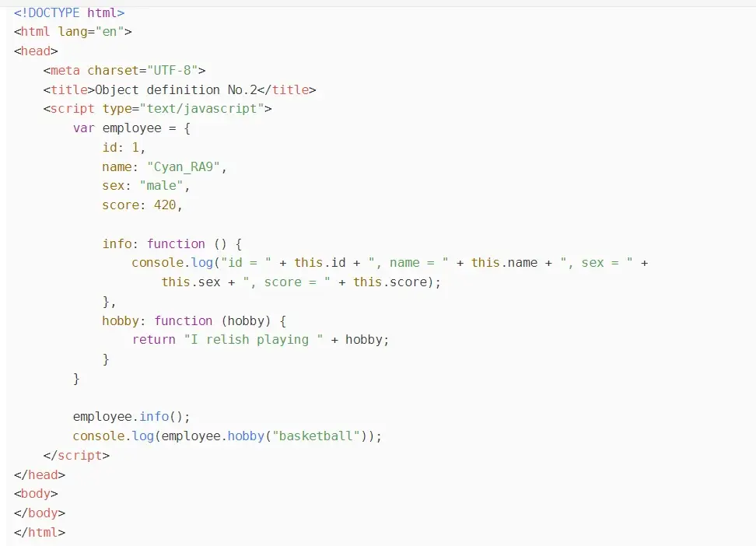Click the "basketball" string argument

[317, 436]
